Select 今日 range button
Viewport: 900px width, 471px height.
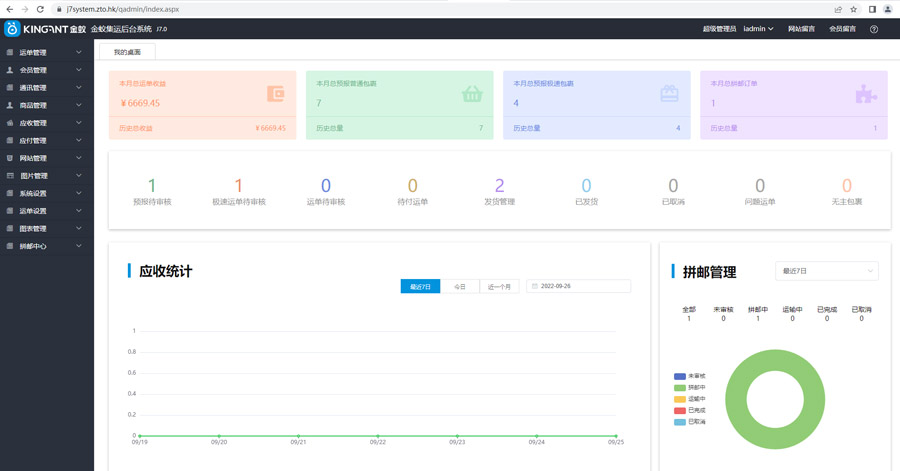tap(460, 286)
